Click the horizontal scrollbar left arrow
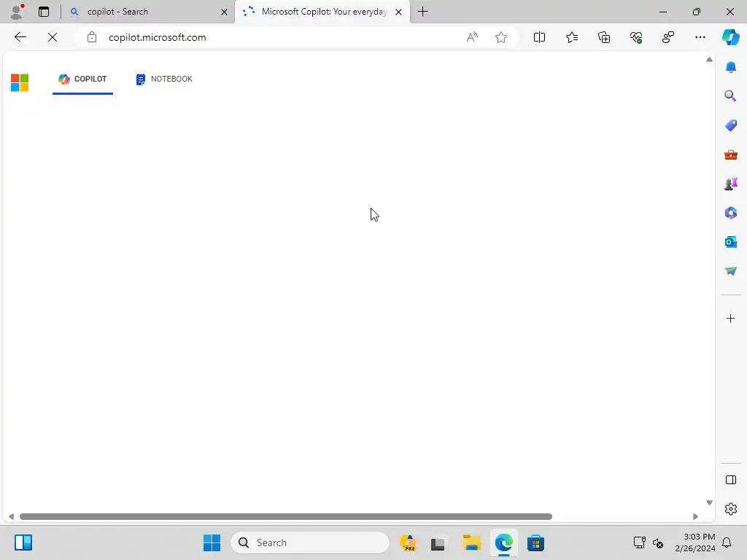The width and height of the screenshot is (747, 560). click(x=11, y=517)
